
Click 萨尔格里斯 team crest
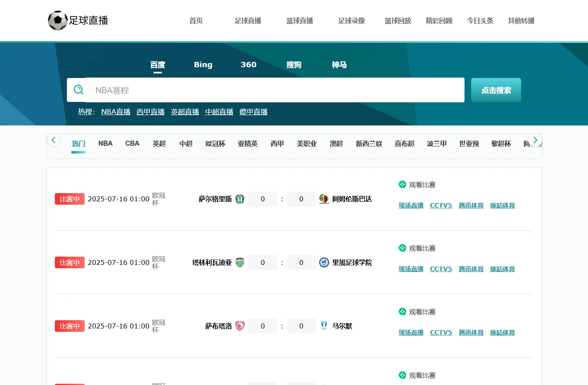(x=240, y=199)
